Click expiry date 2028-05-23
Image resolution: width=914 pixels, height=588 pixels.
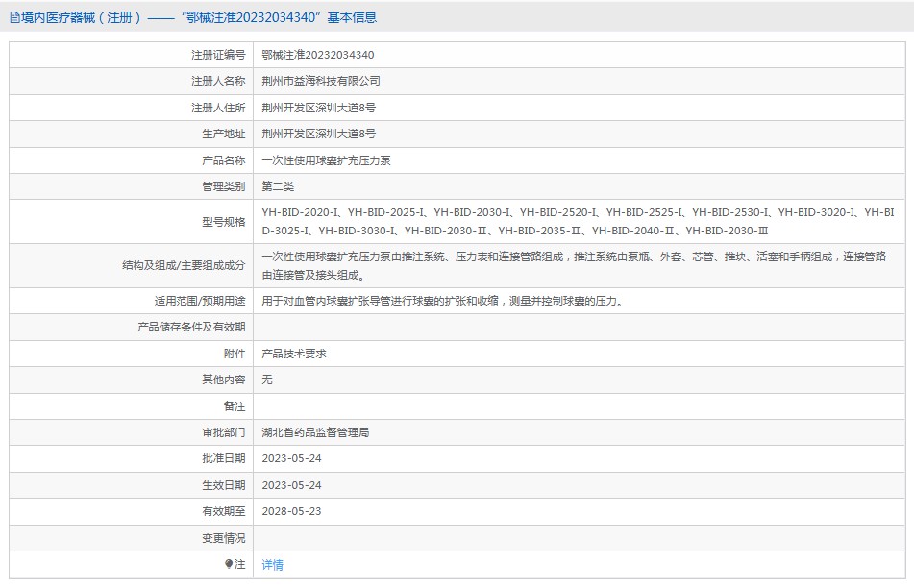coord(291,511)
